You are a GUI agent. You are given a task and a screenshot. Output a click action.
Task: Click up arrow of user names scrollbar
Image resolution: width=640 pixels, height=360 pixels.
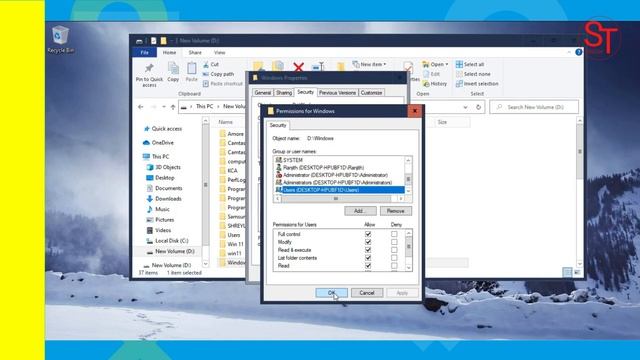(x=408, y=160)
